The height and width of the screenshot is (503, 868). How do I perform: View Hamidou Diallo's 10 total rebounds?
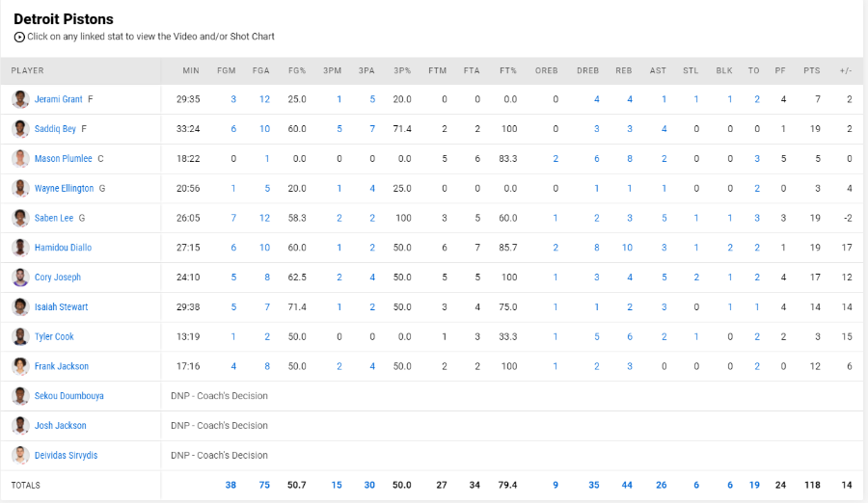click(x=627, y=248)
